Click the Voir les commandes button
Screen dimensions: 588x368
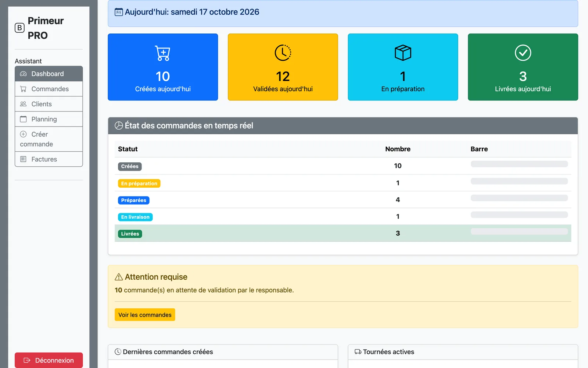click(x=145, y=315)
